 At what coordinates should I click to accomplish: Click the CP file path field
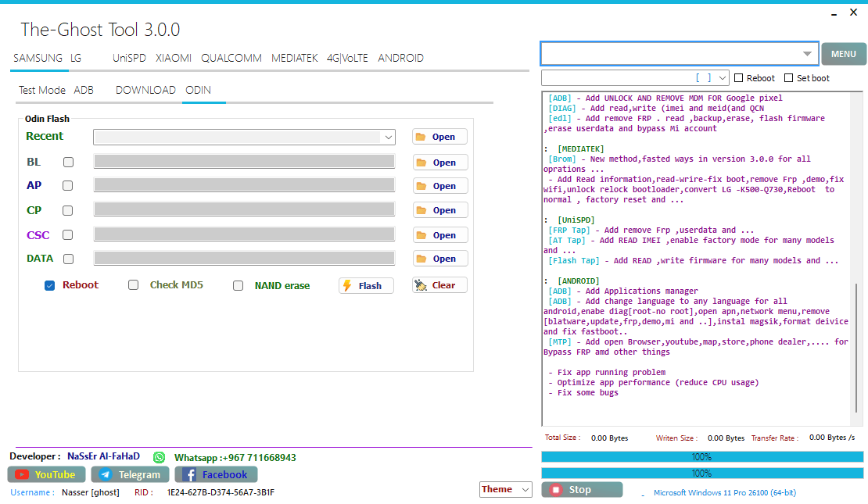(x=244, y=210)
